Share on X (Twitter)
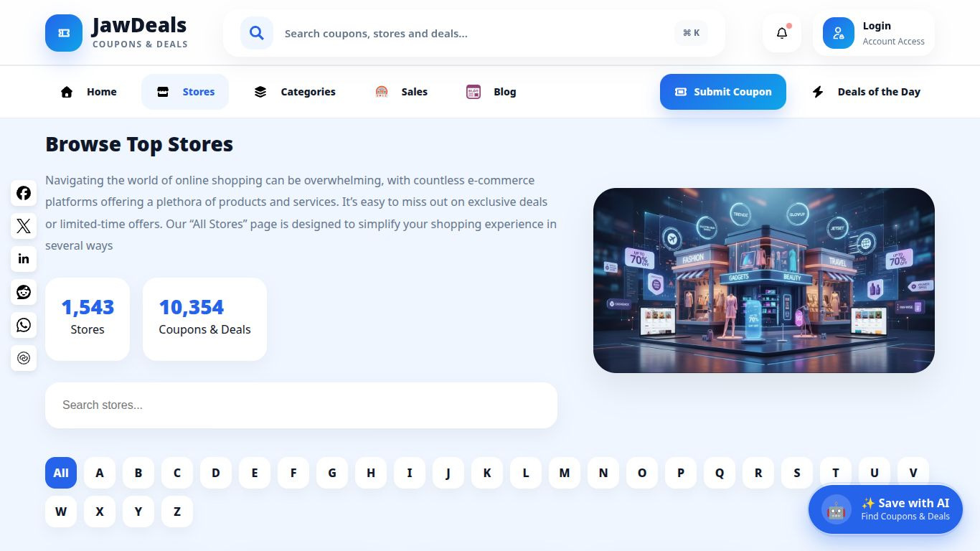The width and height of the screenshot is (980, 551). [24, 226]
